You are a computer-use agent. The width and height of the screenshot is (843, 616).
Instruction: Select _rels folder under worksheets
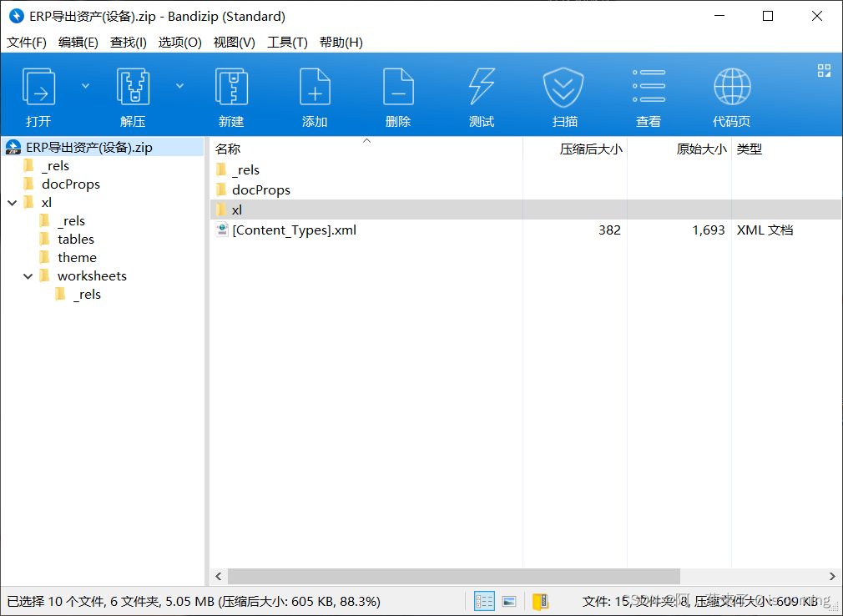click(x=87, y=295)
